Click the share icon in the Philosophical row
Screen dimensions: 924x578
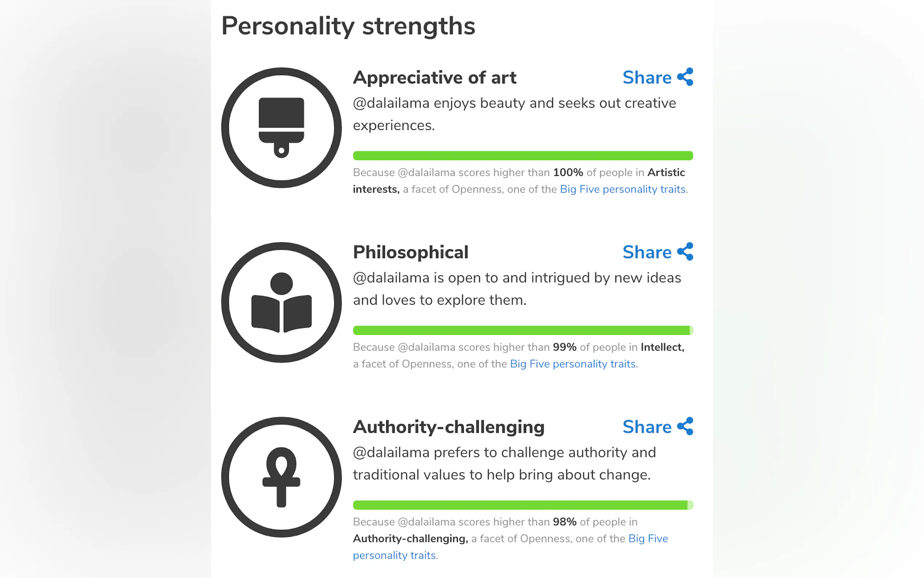click(x=685, y=252)
